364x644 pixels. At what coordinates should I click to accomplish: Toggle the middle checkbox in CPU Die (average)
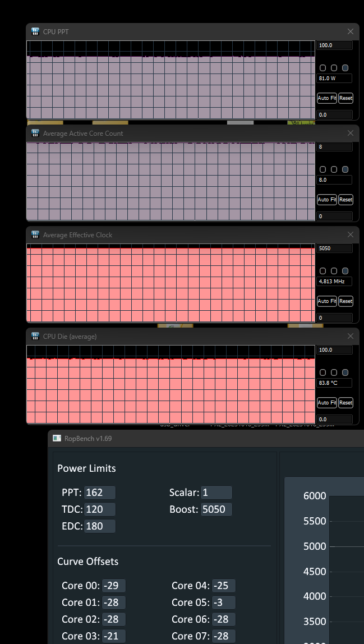coord(334,372)
